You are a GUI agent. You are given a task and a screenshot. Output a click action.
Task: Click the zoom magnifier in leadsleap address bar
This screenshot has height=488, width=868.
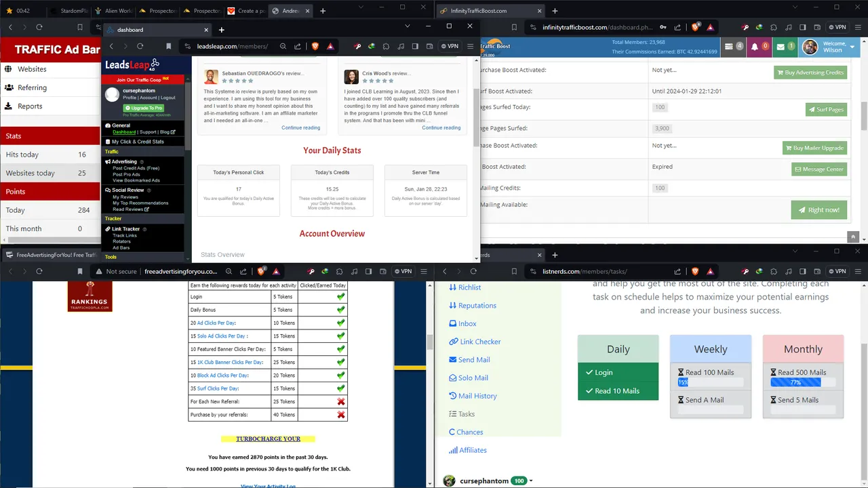(x=283, y=46)
